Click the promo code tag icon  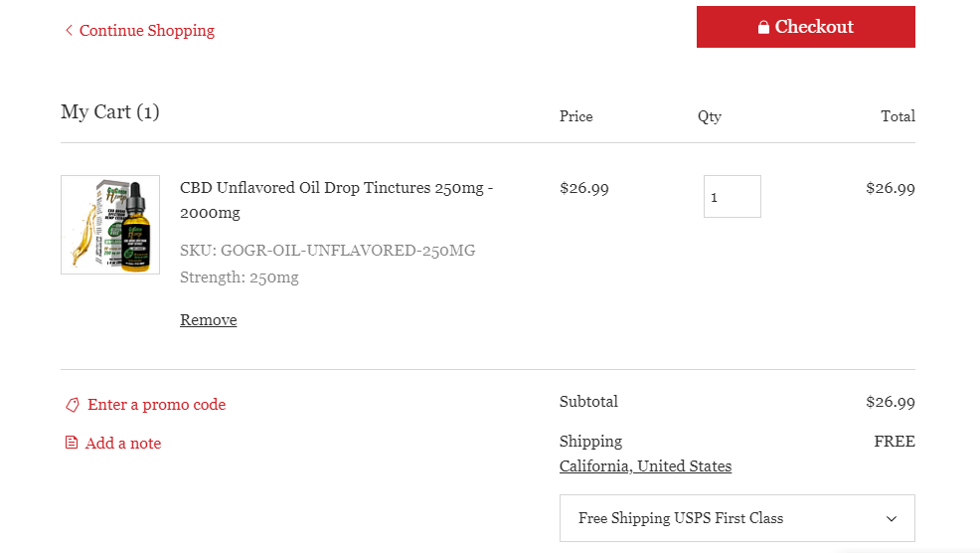(73, 405)
